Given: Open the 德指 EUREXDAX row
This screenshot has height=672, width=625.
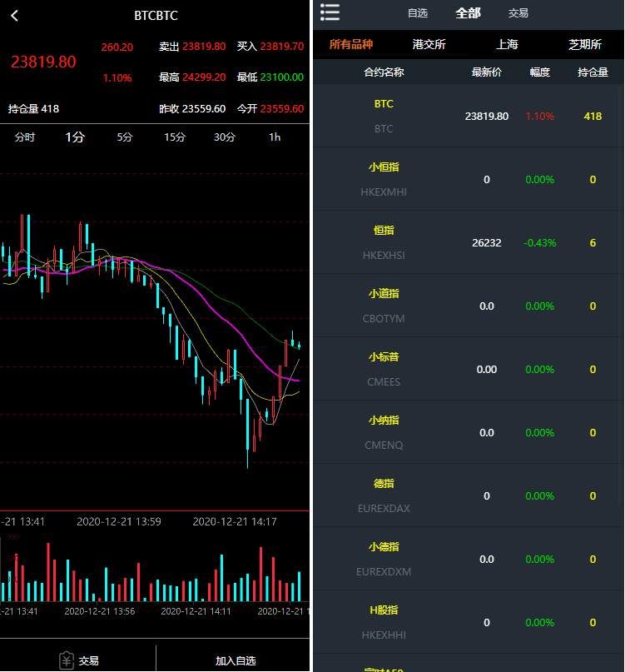Looking at the screenshot, I should 469,495.
